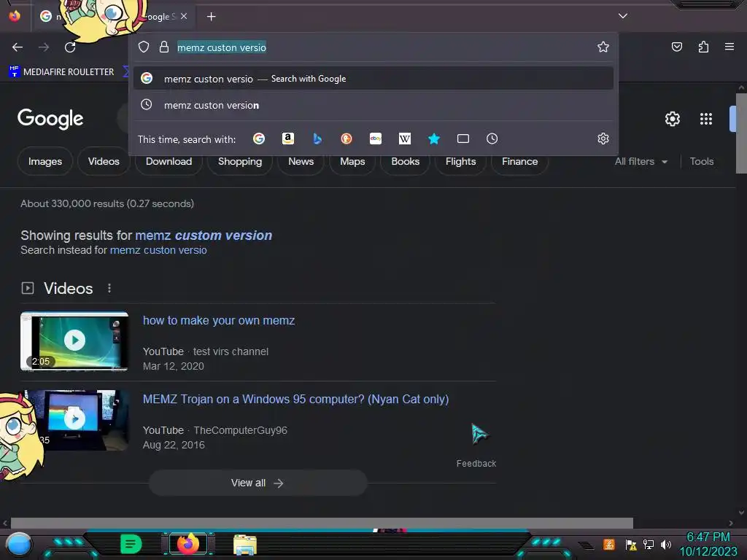List all tabs with the chevron
Image resolution: width=747 pixels, height=560 pixels.
pos(623,16)
